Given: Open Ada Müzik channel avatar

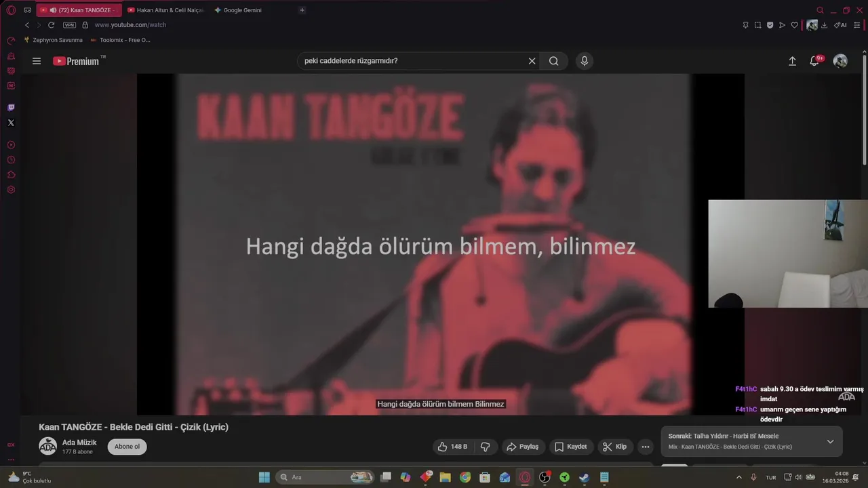Looking at the screenshot, I should 47,446.
